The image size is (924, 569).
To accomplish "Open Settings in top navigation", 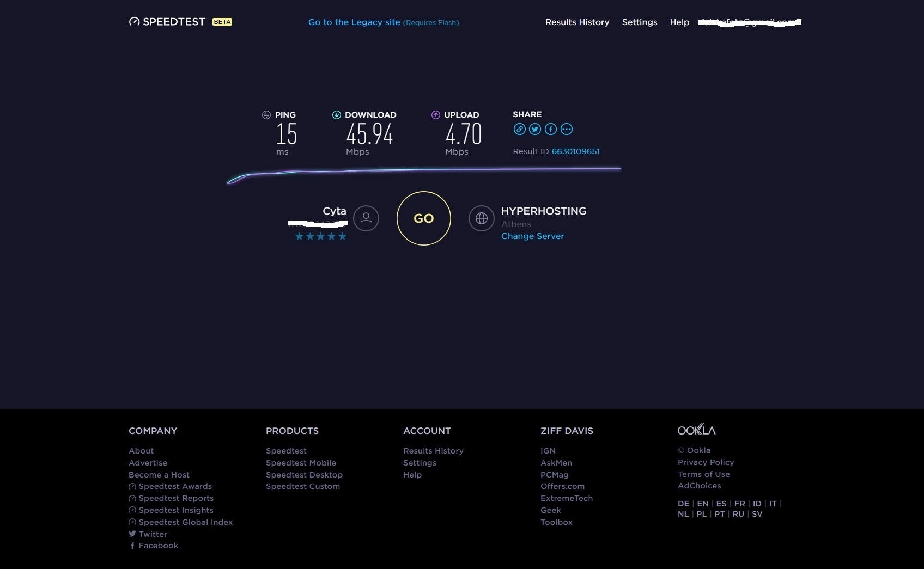I will (640, 22).
